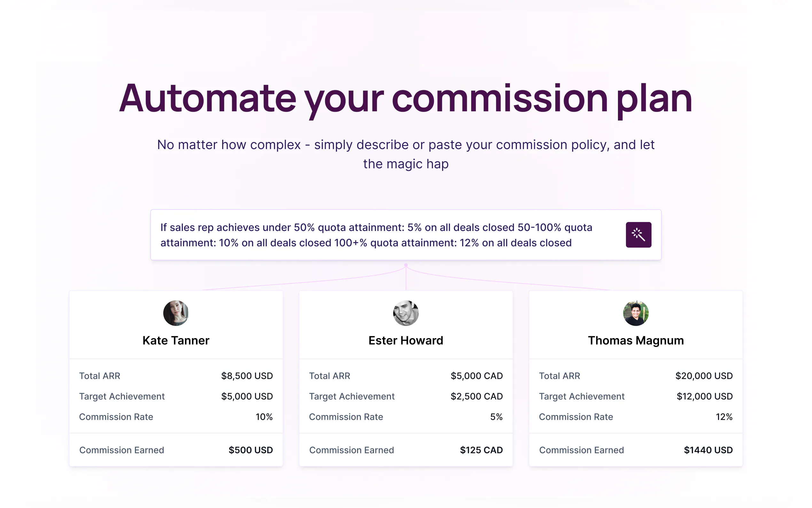Click Ester Howard's $125 CAD commission earned
The width and height of the screenshot is (812, 508).
[x=481, y=450]
